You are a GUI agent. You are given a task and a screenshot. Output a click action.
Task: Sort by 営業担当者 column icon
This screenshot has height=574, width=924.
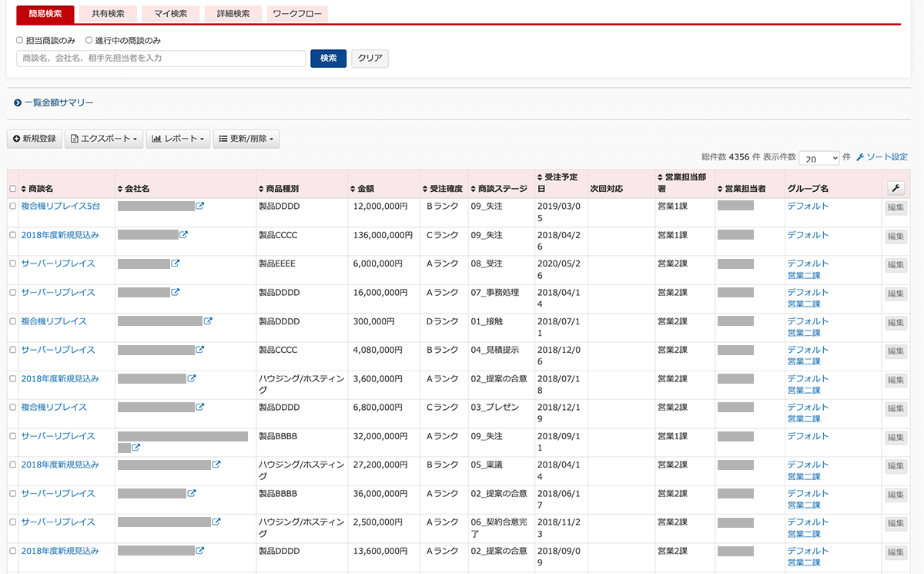(720, 189)
